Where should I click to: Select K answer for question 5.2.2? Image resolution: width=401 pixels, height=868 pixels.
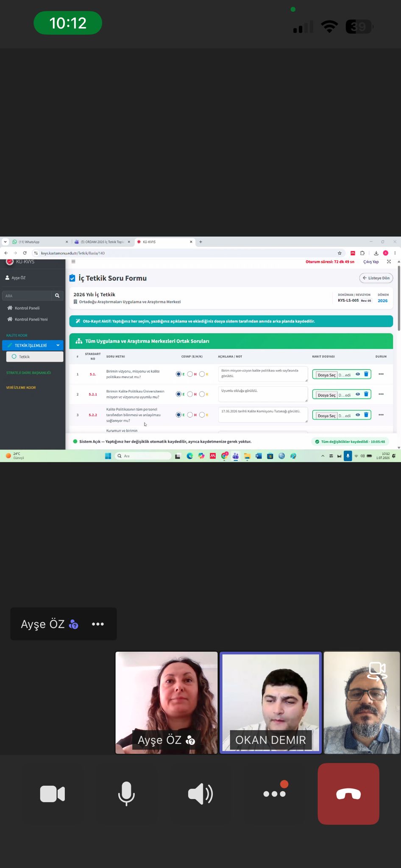pyautogui.click(x=202, y=415)
